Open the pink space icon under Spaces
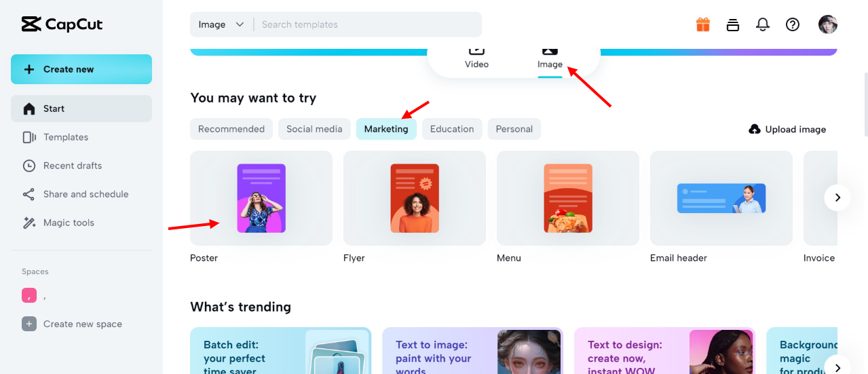This screenshot has width=868, height=374. tap(29, 295)
